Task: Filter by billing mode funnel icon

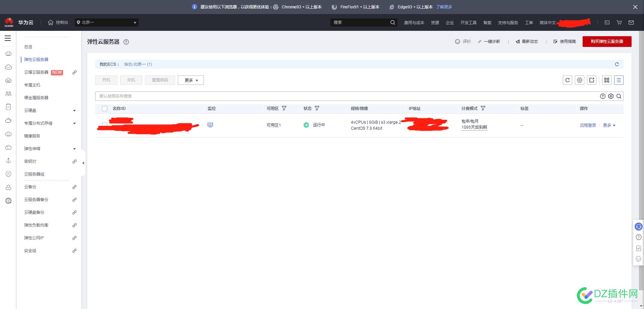Action: [483, 108]
